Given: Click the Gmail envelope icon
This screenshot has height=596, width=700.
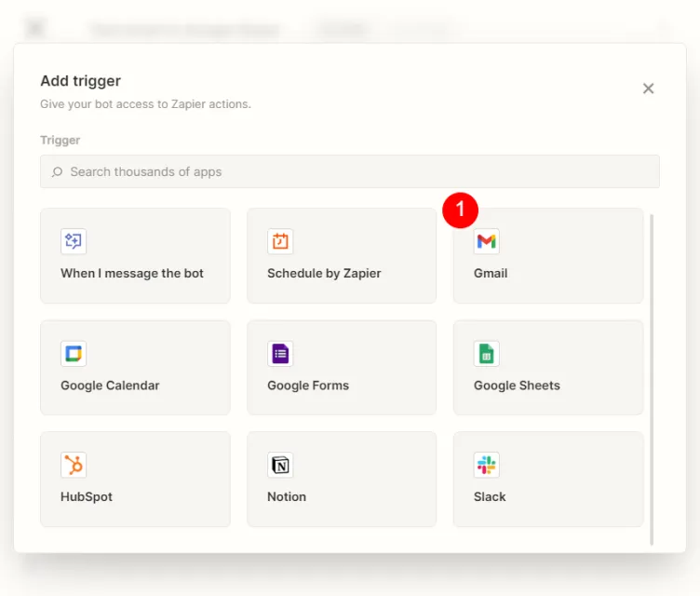Looking at the screenshot, I should click(x=486, y=242).
